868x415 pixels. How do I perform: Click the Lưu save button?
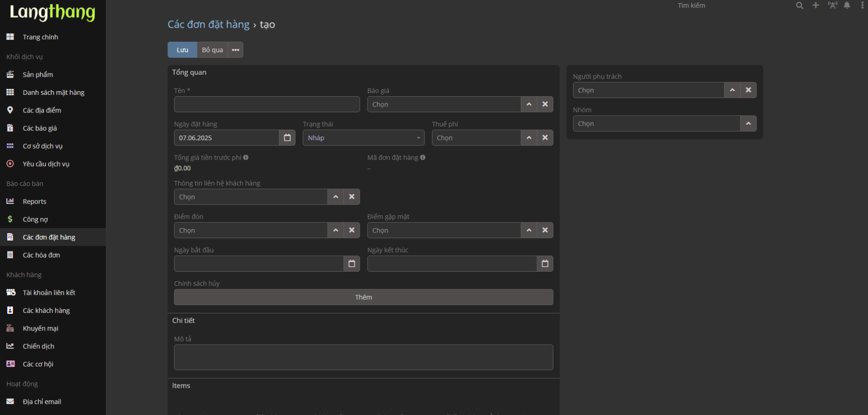click(x=182, y=50)
